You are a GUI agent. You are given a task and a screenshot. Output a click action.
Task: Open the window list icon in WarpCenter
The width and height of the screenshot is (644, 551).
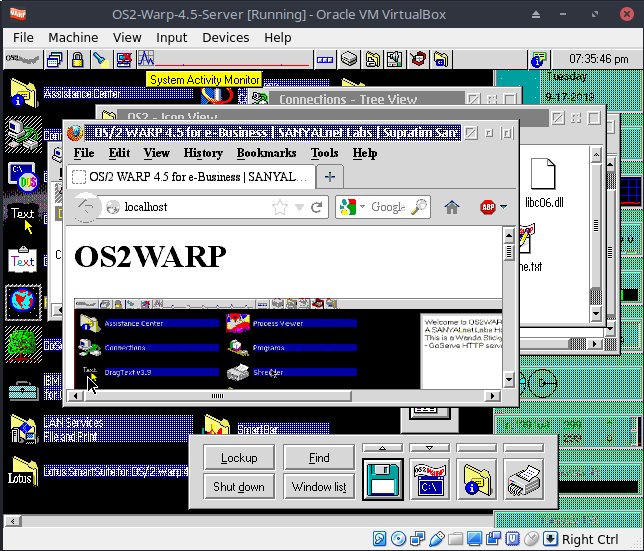tap(55, 60)
